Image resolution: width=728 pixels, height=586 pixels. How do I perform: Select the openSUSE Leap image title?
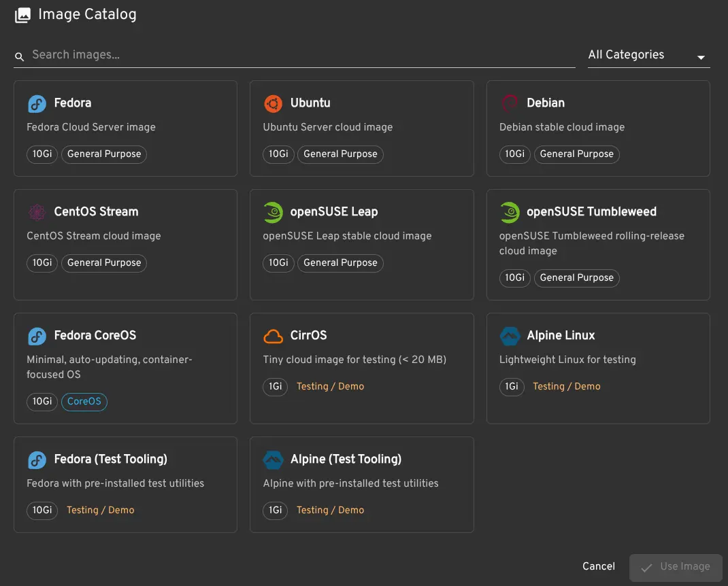coord(334,211)
